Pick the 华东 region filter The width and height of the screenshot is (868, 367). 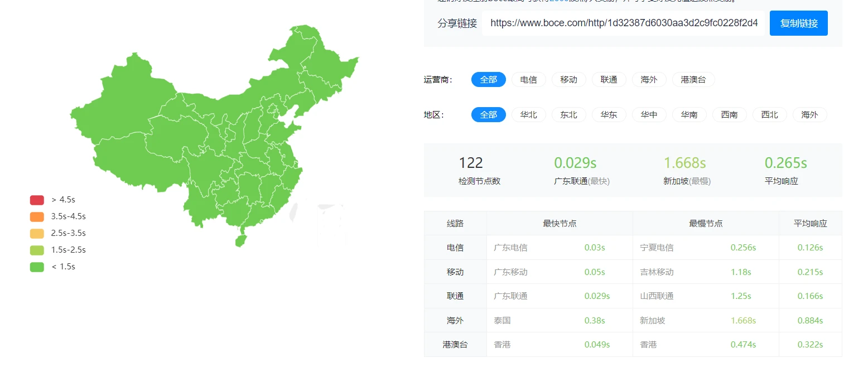click(609, 115)
